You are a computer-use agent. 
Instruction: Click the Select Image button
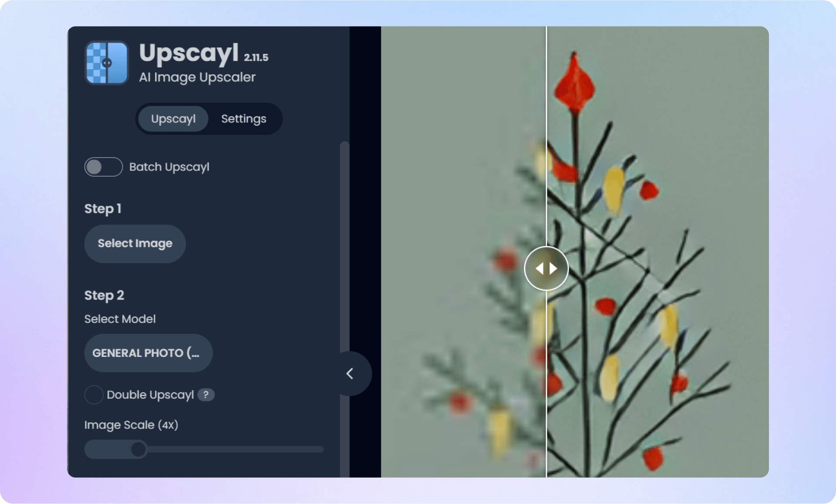click(135, 243)
